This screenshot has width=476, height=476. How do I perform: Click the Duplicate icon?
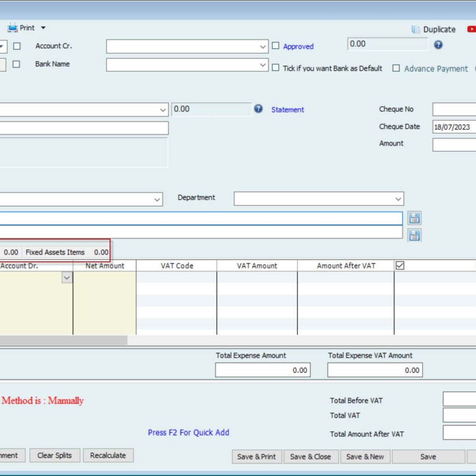416,30
